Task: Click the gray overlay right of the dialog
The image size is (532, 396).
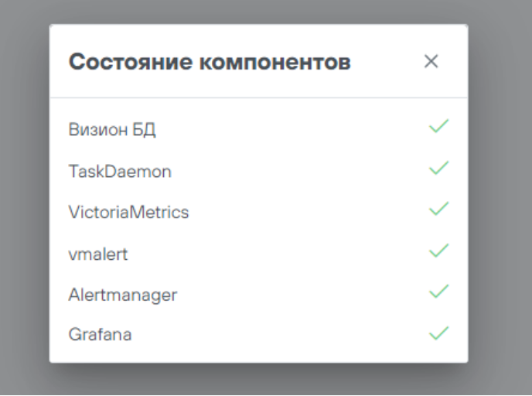Action: pyautogui.click(x=500, y=193)
